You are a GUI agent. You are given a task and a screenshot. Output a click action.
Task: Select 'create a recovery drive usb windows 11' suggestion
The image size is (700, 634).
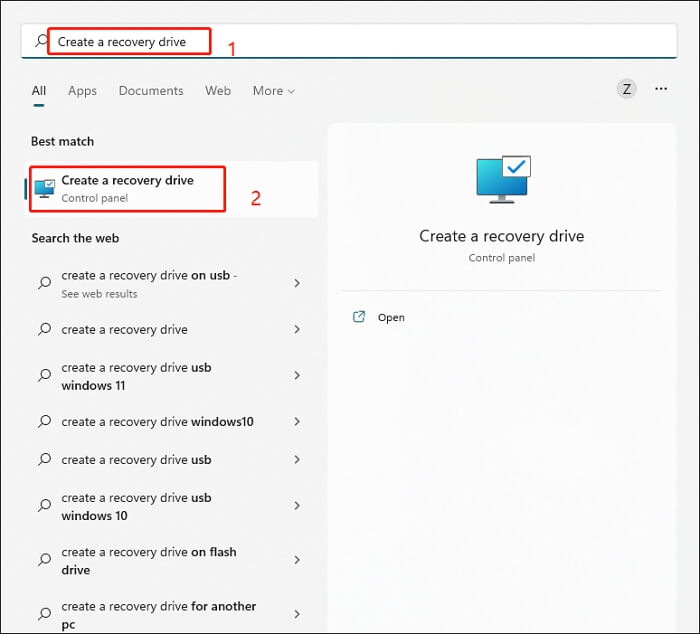click(x=172, y=376)
